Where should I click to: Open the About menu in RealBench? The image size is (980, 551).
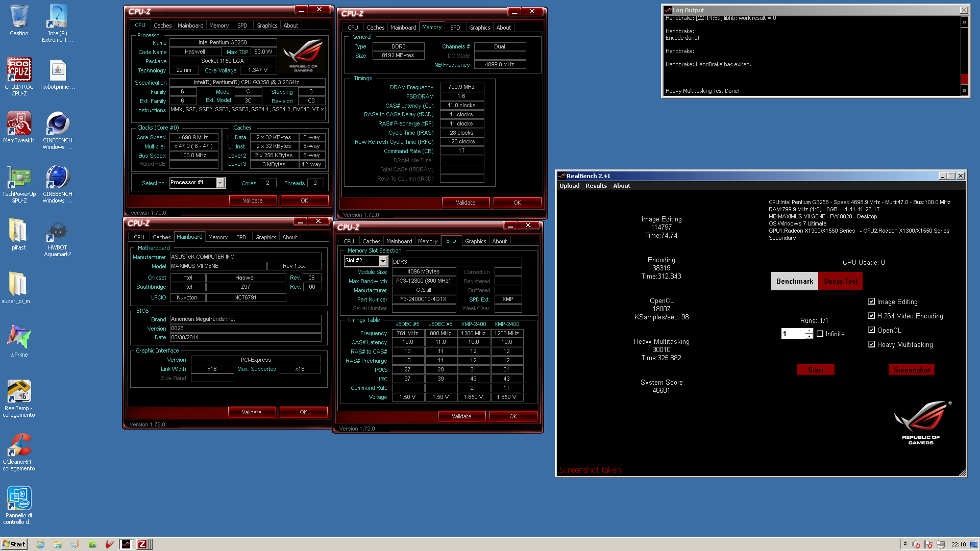622,186
